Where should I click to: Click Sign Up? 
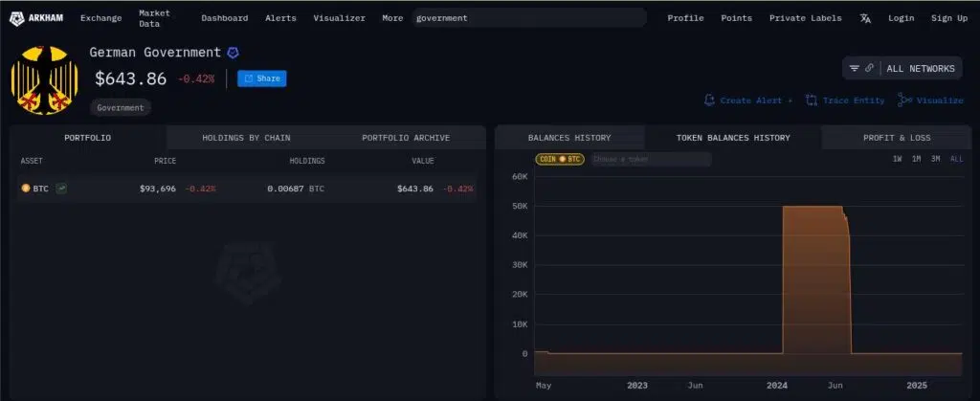click(949, 18)
